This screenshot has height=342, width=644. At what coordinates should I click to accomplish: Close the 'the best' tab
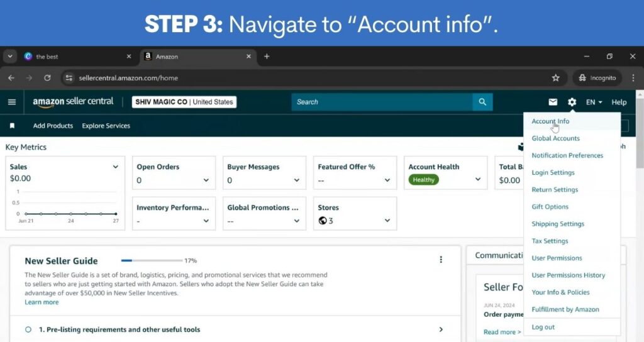129,56
